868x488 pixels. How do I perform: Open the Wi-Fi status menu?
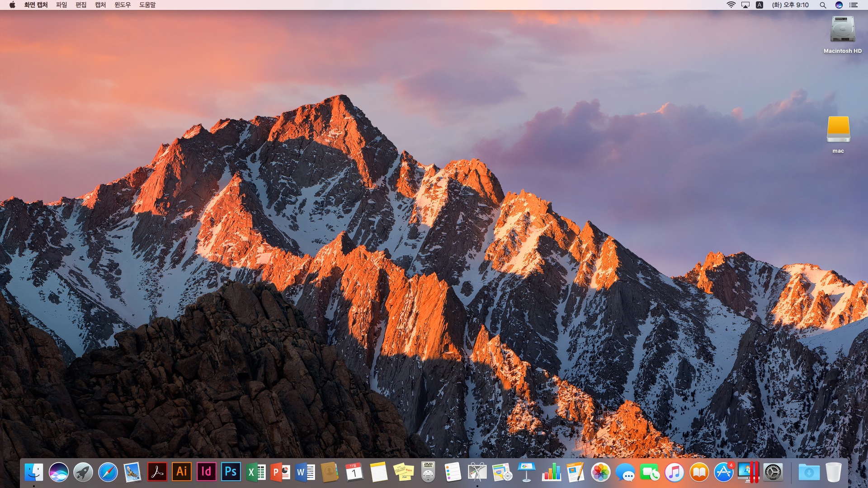click(x=731, y=5)
